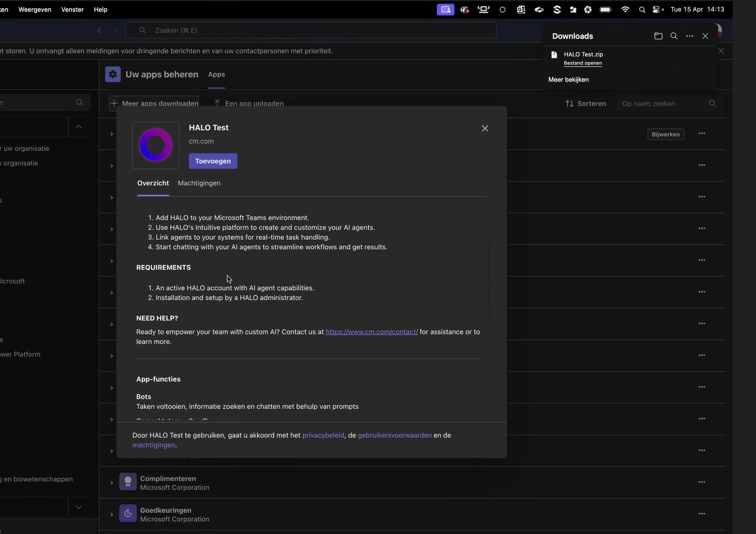Click the sidebar search magnifier icon
This screenshot has width=756, height=534.
click(79, 102)
